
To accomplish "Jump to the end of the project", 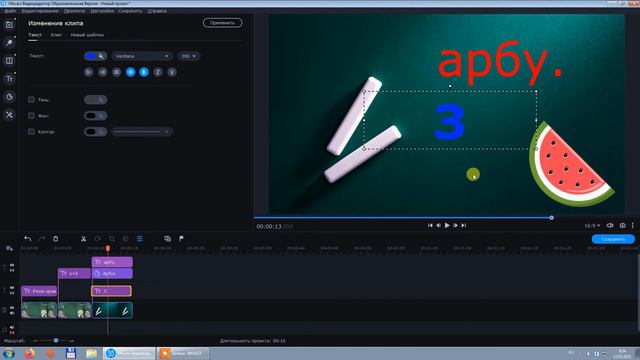I will [464, 225].
